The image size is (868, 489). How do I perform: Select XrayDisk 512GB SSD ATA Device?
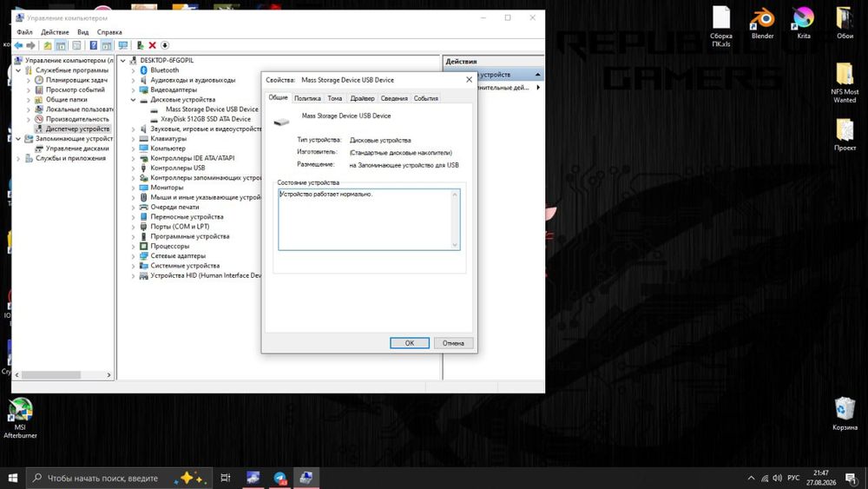(x=206, y=119)
